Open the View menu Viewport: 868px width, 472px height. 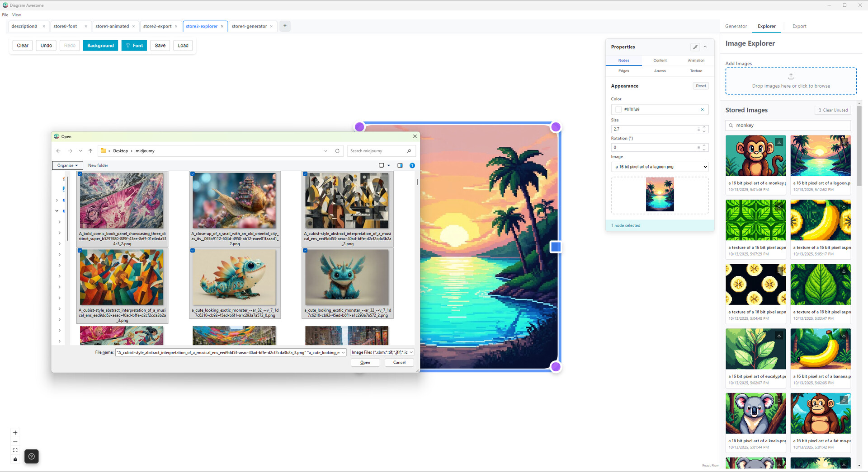[x=16, y=14]
